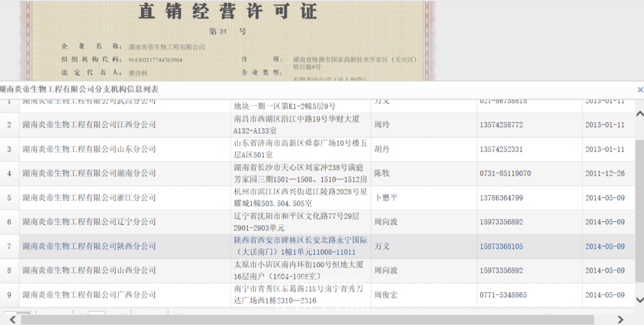Close the 分支机构信息列表 dialog
Screen dimensions: 644x325
[640, 89]
